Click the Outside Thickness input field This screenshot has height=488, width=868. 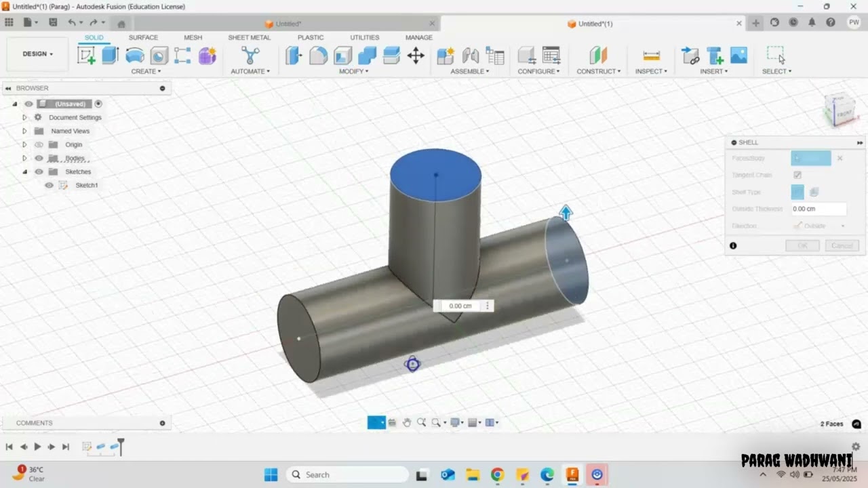[x=818, y=209]
